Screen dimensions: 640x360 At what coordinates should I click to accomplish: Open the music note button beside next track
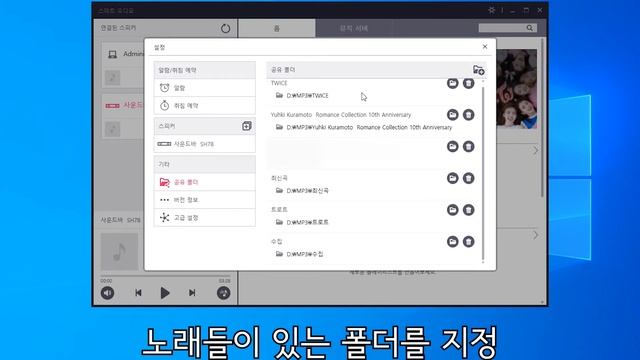223,293
